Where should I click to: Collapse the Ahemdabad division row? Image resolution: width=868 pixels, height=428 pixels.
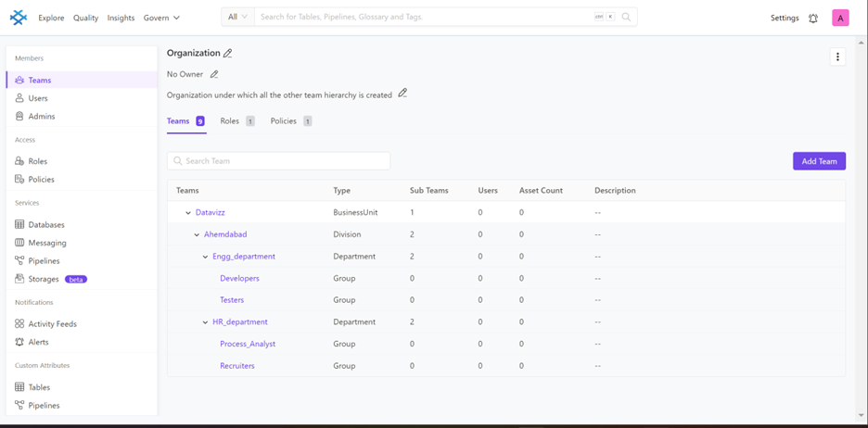[197, 235]
